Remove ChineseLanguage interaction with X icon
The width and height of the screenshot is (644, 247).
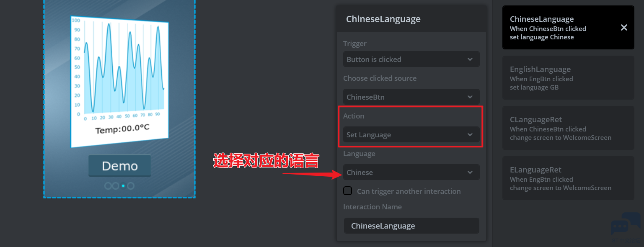624,28
